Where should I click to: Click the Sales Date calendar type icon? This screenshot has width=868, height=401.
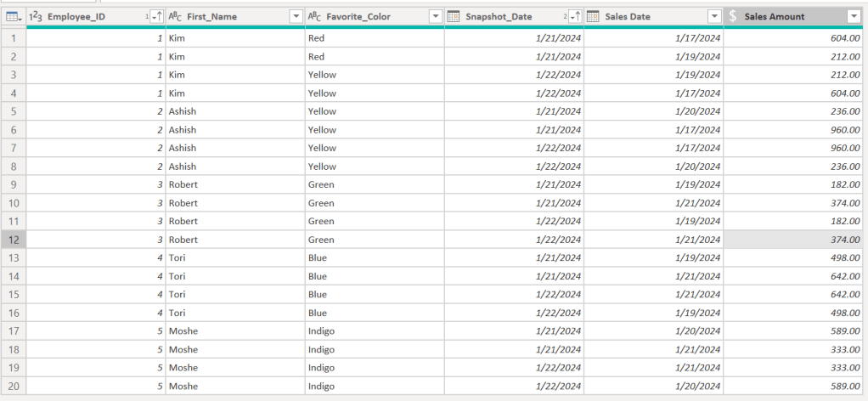pyautogui.click(x=593, y=16)
